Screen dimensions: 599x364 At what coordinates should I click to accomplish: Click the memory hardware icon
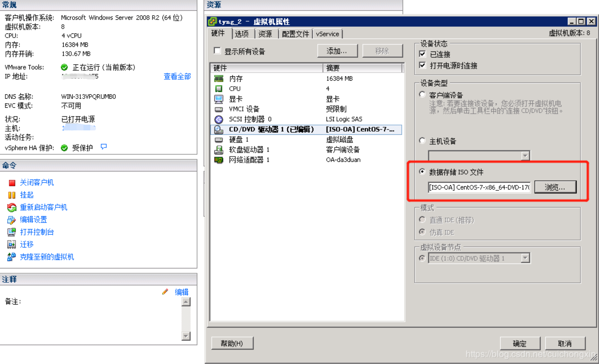(x=219, y=78)
